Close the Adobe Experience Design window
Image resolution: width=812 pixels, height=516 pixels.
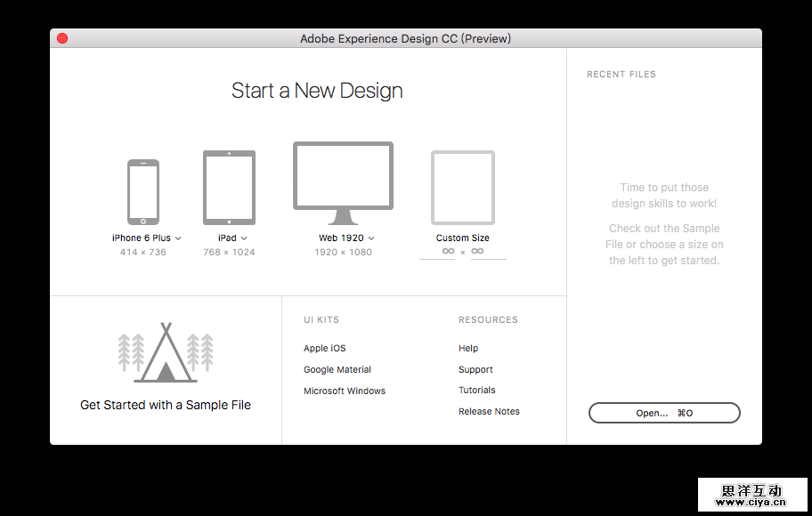point(62,38)
